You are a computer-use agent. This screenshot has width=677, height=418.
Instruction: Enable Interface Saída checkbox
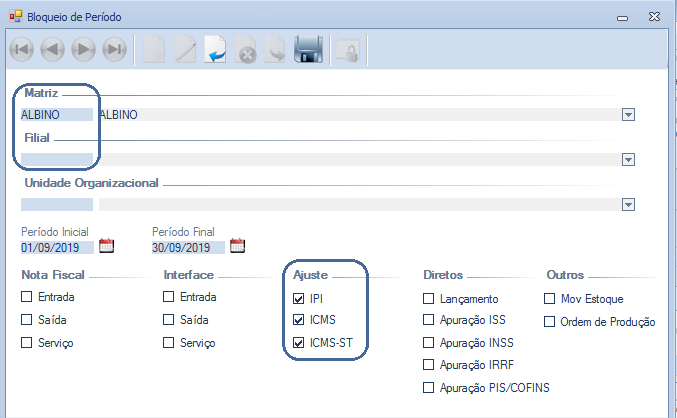click(168, 320)
